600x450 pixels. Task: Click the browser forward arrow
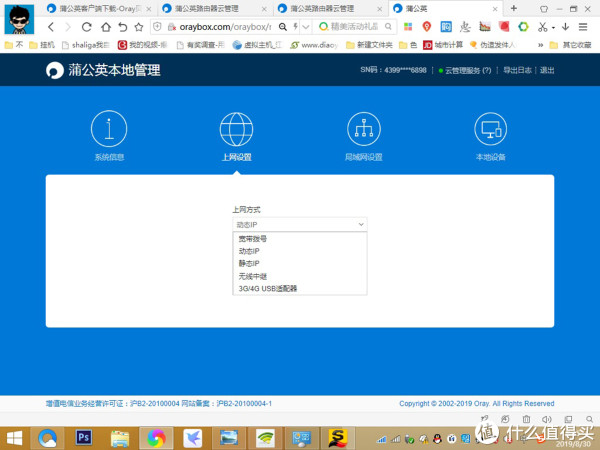tap(68, 27)
